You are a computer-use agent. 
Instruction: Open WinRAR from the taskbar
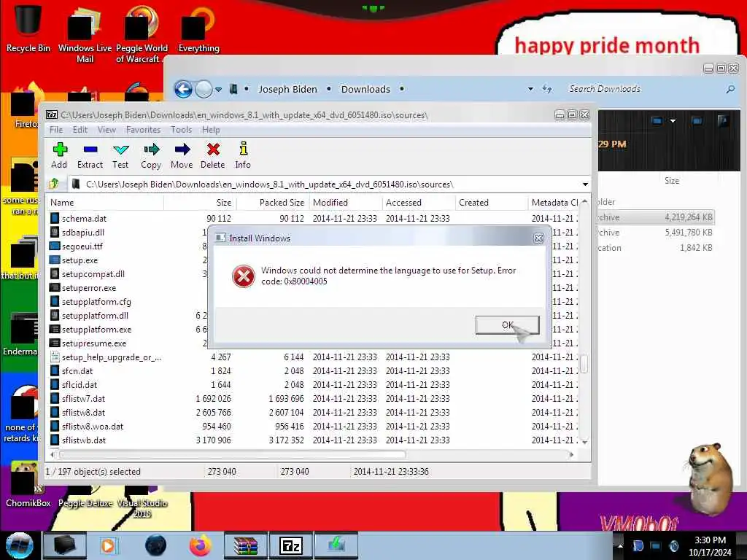tap(245, 545)
